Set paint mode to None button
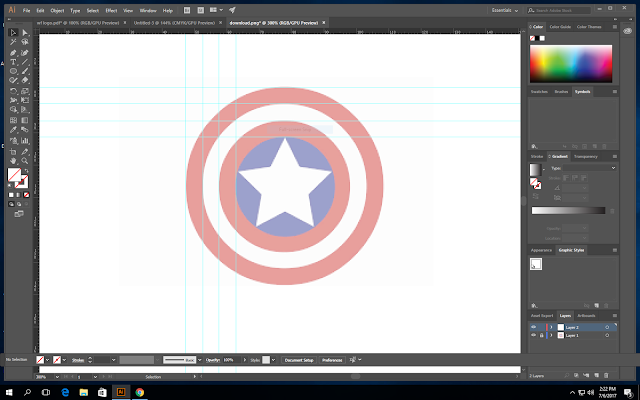Screen dimensions: 640x400 click(26, 195)
